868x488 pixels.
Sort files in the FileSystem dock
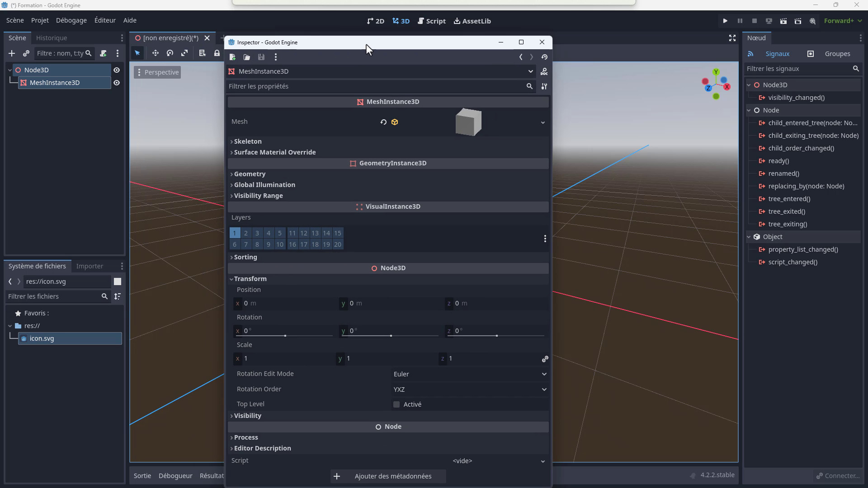(x=118, y=296)
